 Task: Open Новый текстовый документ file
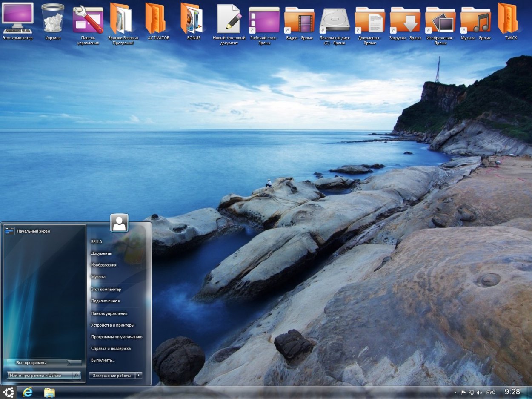point(229,19)
